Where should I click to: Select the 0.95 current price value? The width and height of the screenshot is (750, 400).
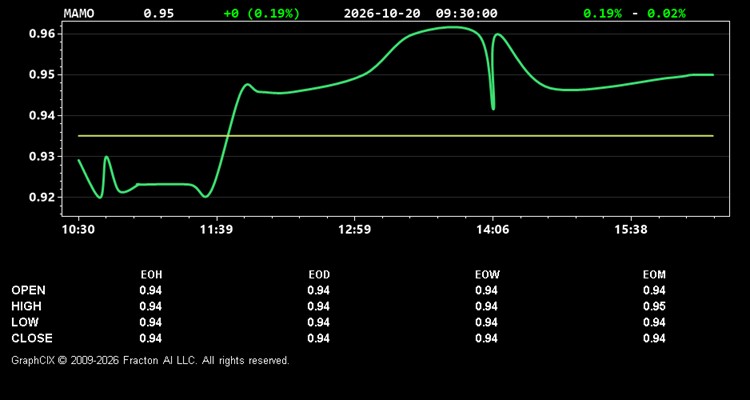(159, 13)
